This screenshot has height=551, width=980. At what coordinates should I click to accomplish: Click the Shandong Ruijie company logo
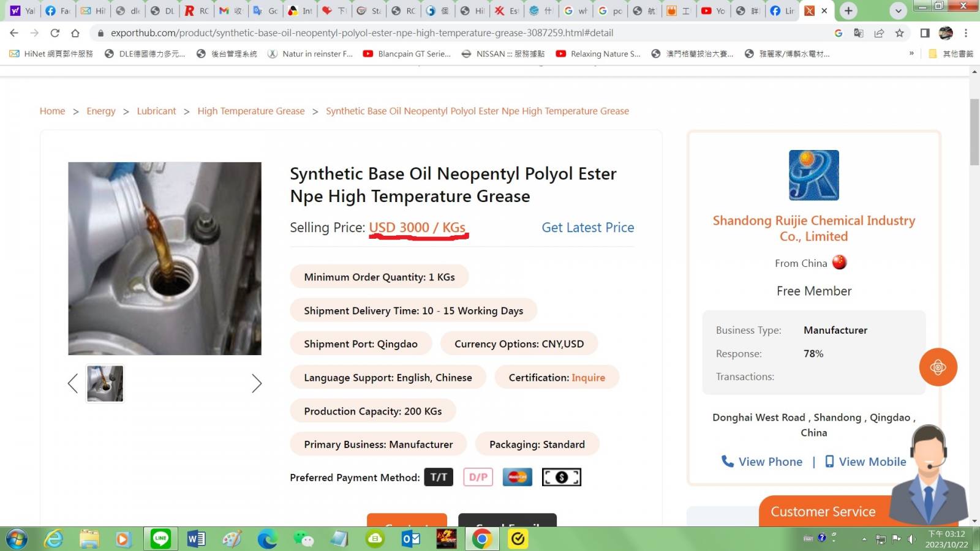click(813, 175)
